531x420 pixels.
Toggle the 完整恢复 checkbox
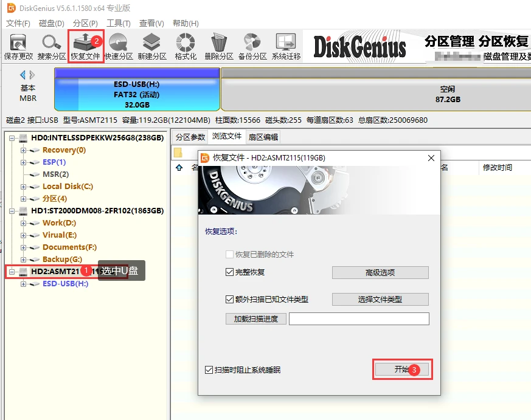229,272
